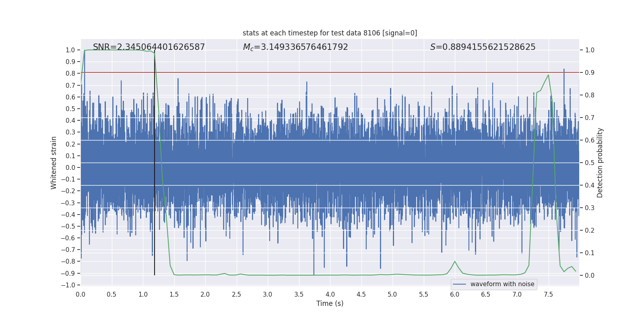The width and height of the screenshot is (644, 322).
Task: Click the 'waveform with noise' legend label
Action: [x=502, y=284]
